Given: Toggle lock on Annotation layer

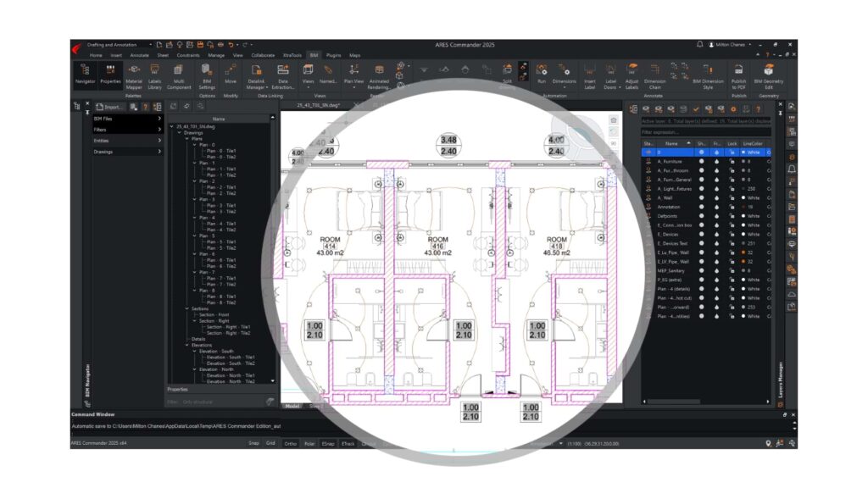Looking at the screenshot, I should coord(731,207).
